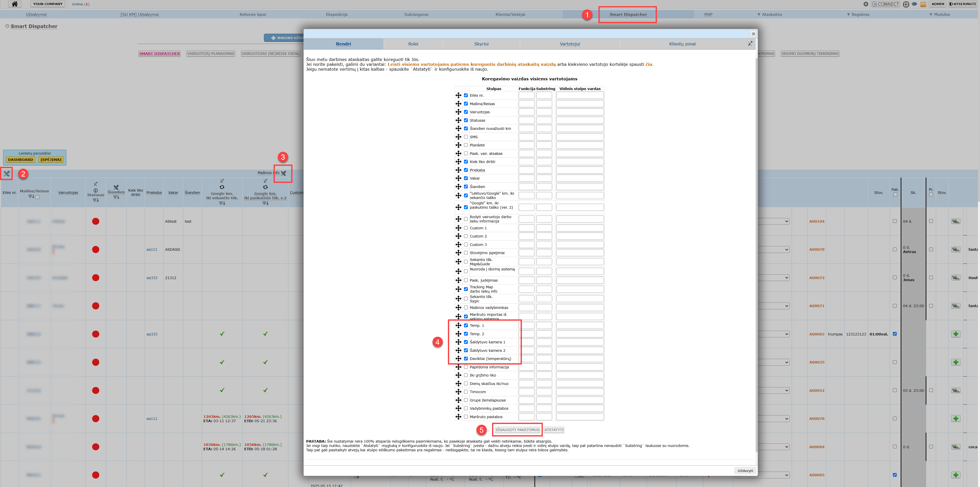The width and height of the screenshot is (980, 487).
Task: Click the move handle beside Timocom
Action: (x=458, y=392)
